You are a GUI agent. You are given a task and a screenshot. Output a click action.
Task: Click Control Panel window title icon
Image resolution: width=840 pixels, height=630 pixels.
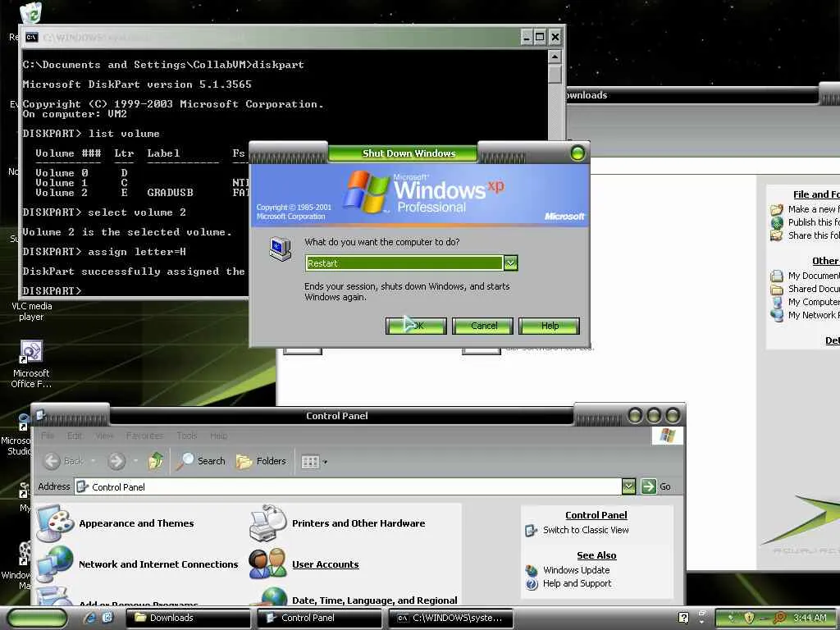[x=41, y=416]
